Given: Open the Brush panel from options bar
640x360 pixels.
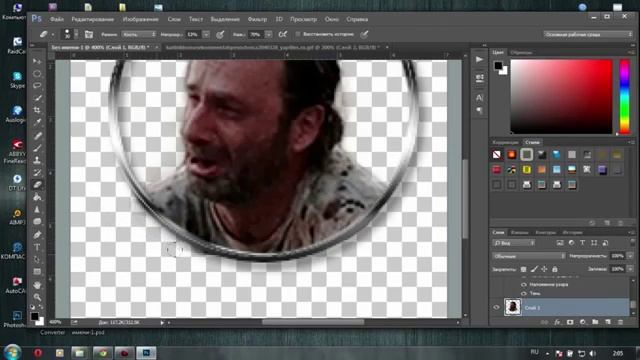Looking at the screenshot, I should pos(89,35).
